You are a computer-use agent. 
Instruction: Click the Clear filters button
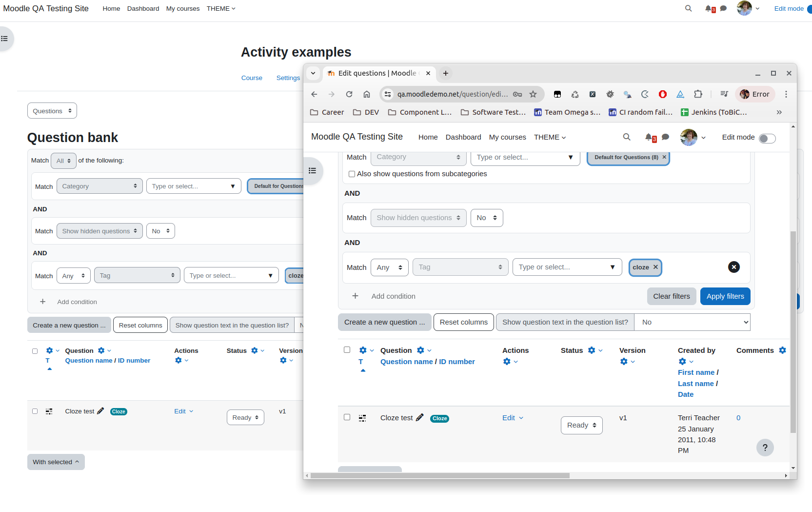coord(672,296)
